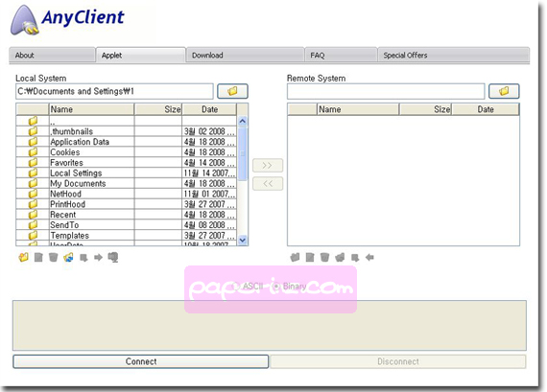The image size is (547, 392).
Task: Click local file list scrollbar thumb
Action: [x=243, y=153]
